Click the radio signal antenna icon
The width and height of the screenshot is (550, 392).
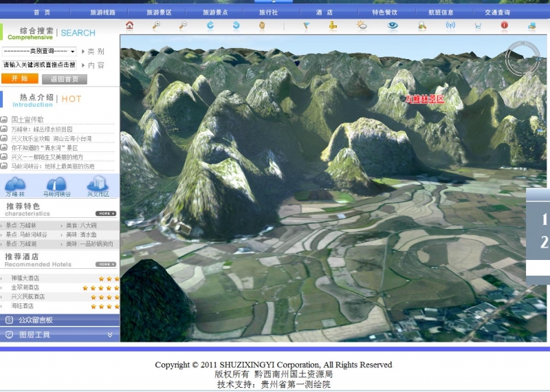pos(450,25)
